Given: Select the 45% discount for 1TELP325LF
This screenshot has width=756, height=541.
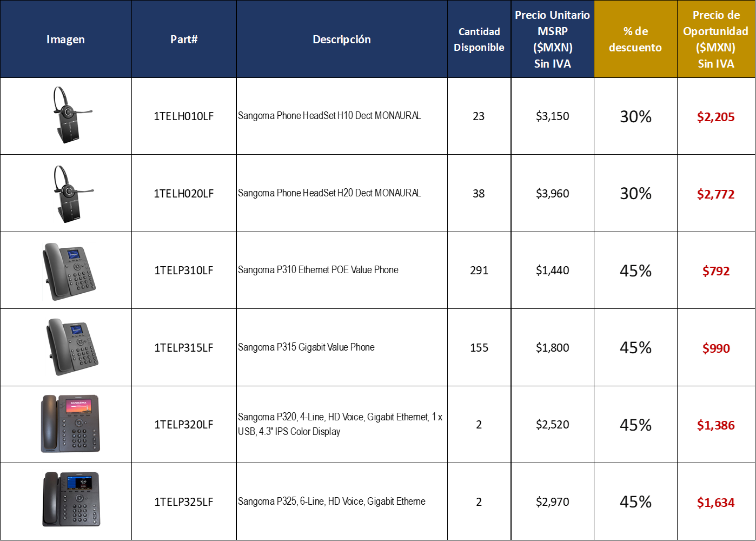Looking at the screenshot, I should pyautogui.click(x=635, y=502).
